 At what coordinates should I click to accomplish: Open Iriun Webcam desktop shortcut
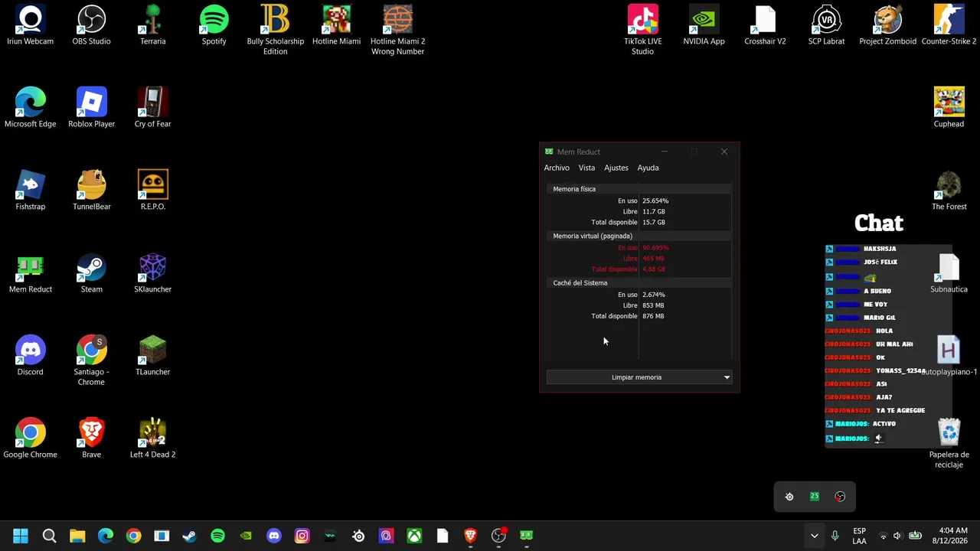tap(31, 25)
